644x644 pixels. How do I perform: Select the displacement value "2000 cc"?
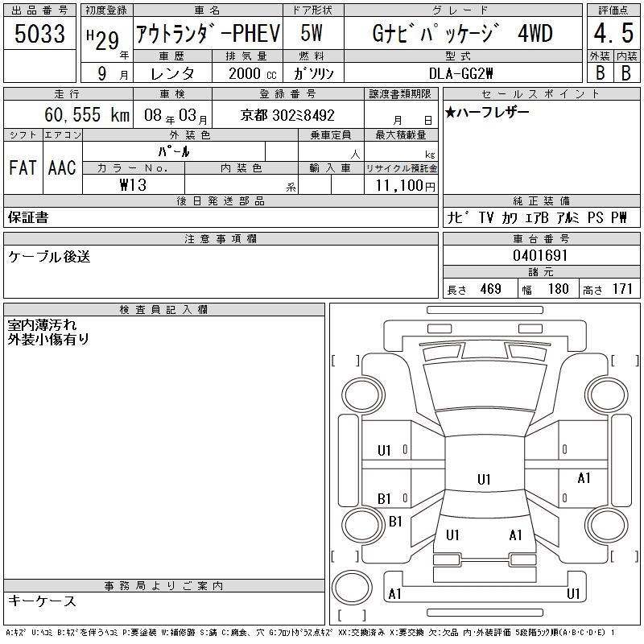pyautogui.click(x=252, y=73)
